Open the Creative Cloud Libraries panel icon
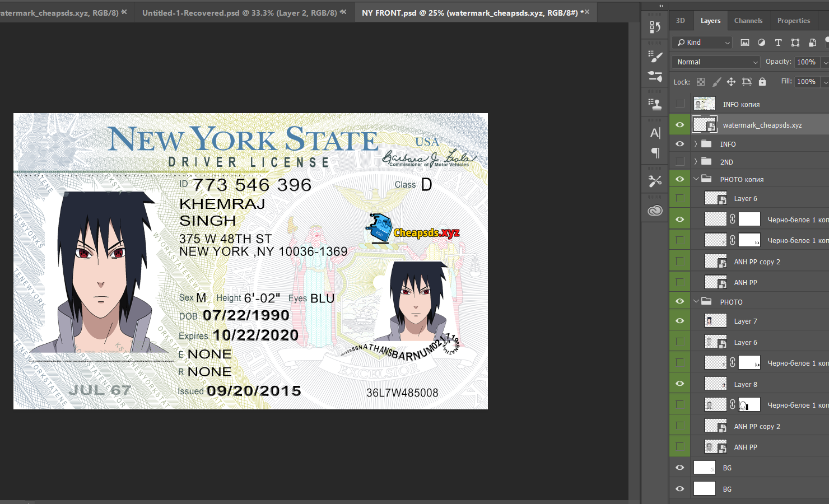Viewport: 829px width, 504px height. [655, 211]
